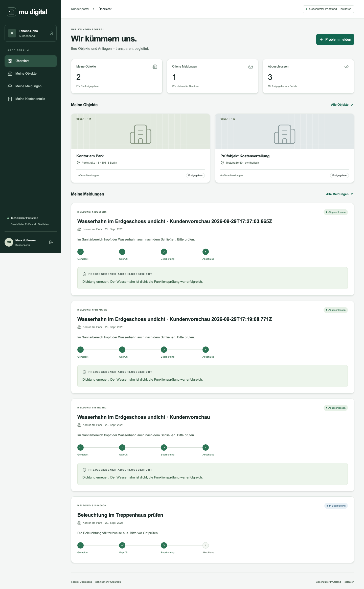Click the location pin beside Parkstraße 18
This screenshot has height=589, width=364.
point(78,163)
